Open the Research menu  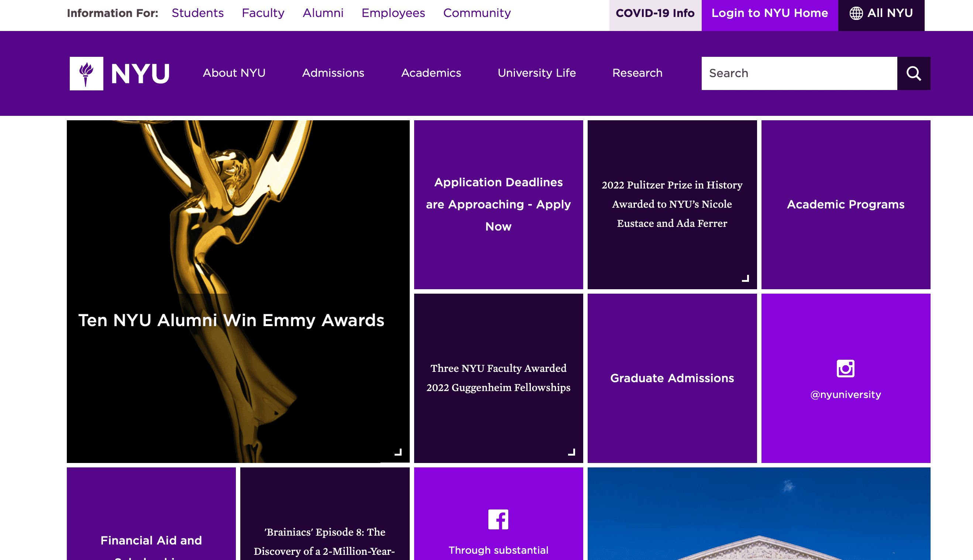point(637,73)
